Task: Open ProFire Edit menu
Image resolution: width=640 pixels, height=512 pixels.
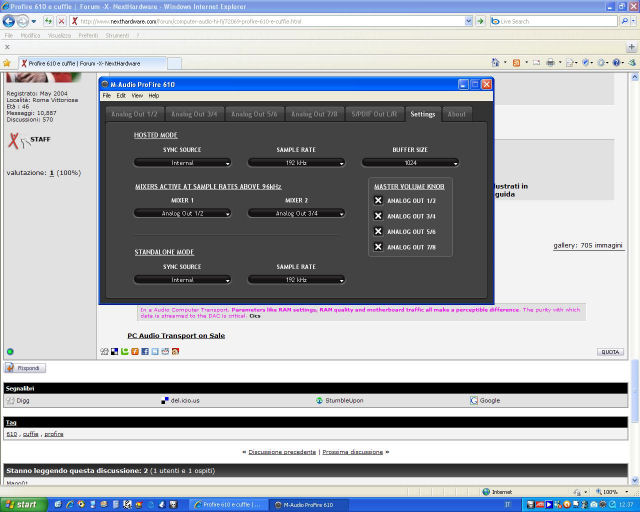Action: [x=121, y=96]
